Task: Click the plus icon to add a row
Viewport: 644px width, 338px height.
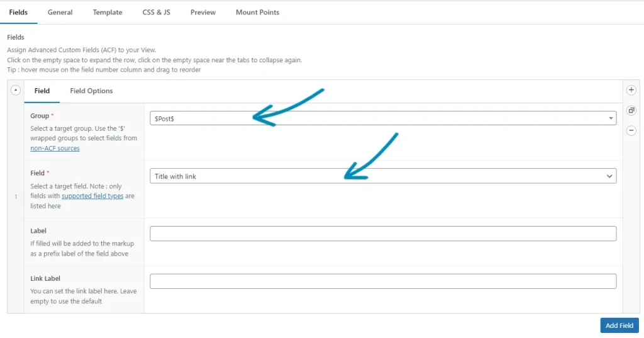Action: coord(631,90)
